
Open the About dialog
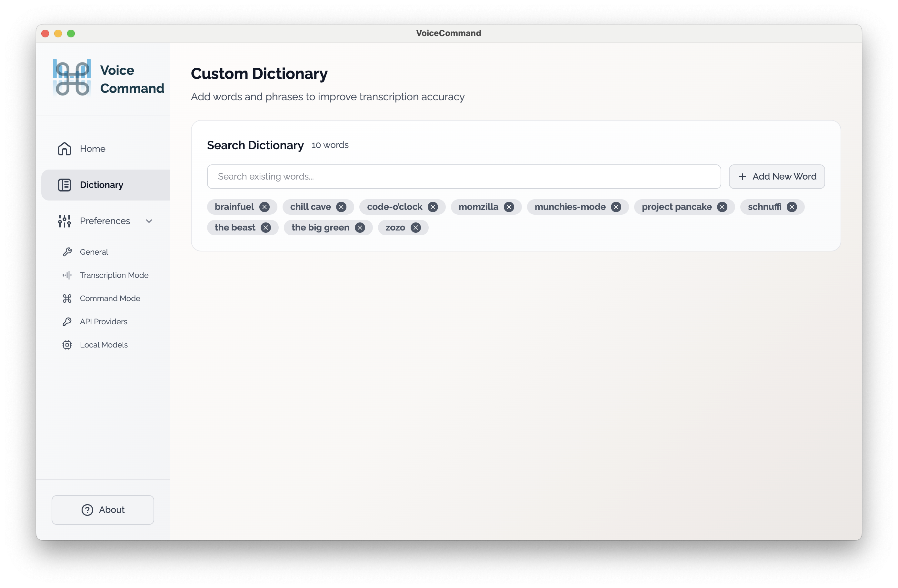point(103,510)
